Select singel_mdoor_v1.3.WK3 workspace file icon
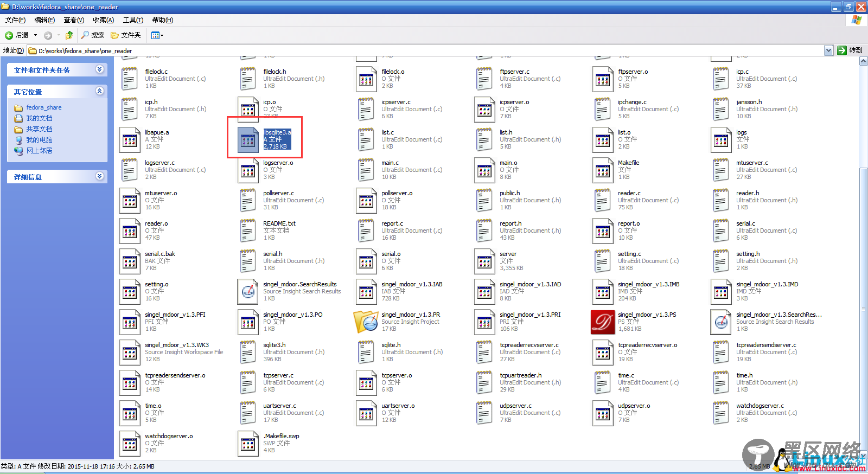 130,353
